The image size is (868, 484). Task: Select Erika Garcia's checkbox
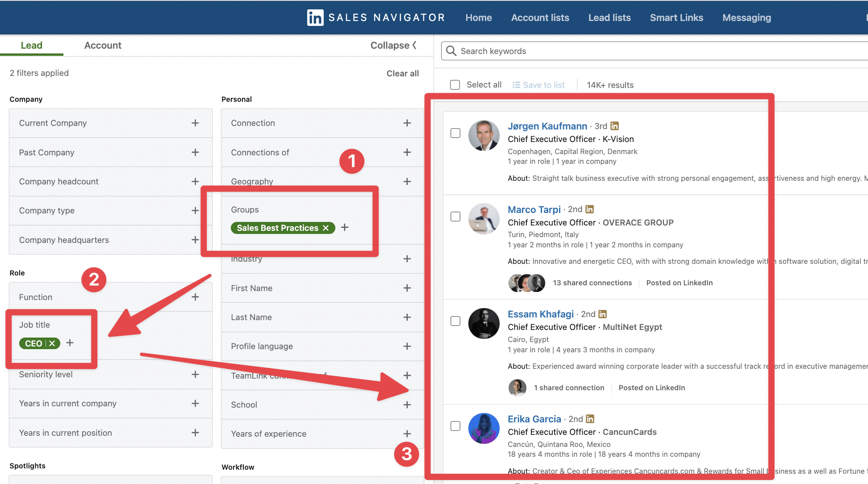pos(455,426)
